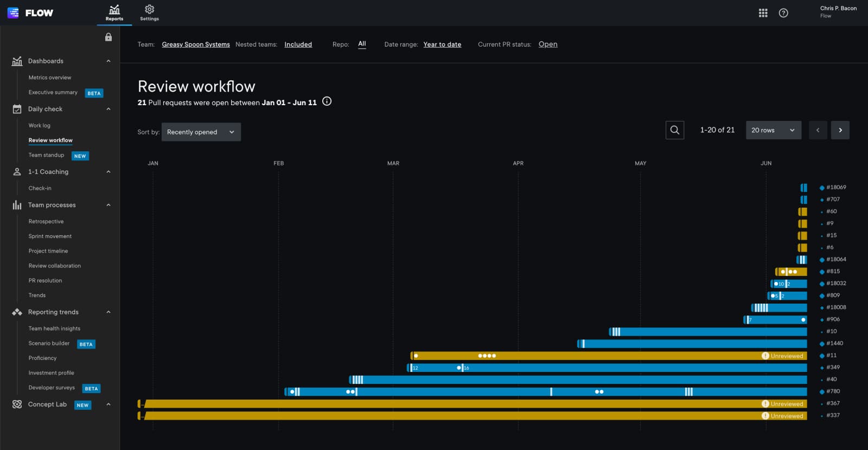This screenshot has height=450, width=868.
Task: Change team filter Greasy Spoon Systems
Action: [x=196, y=44]
